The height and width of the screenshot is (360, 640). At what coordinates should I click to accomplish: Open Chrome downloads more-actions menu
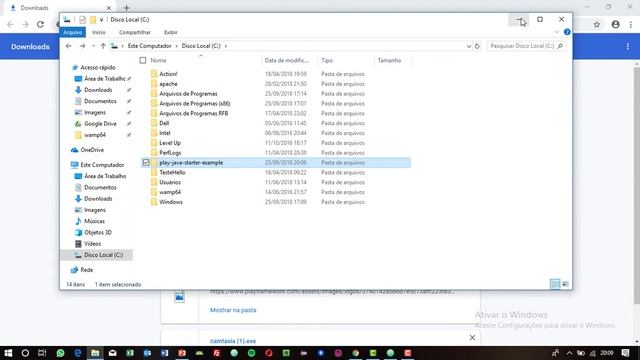pos(627,47)
